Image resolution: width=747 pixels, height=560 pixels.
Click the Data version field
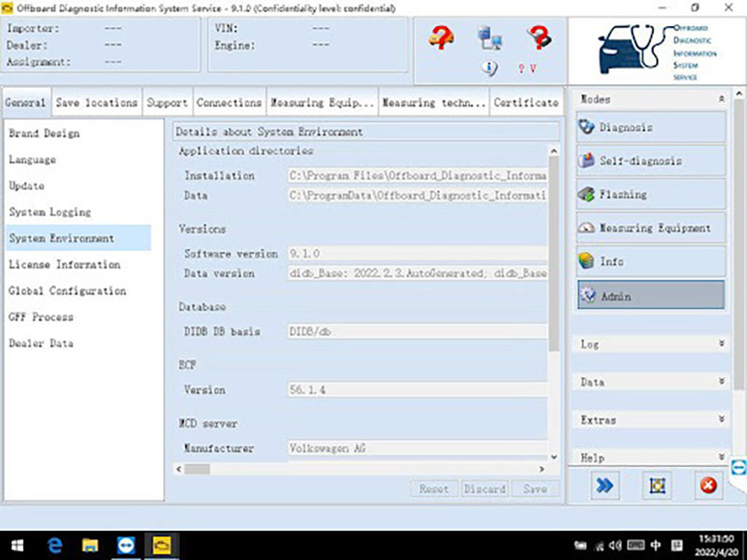417,273
